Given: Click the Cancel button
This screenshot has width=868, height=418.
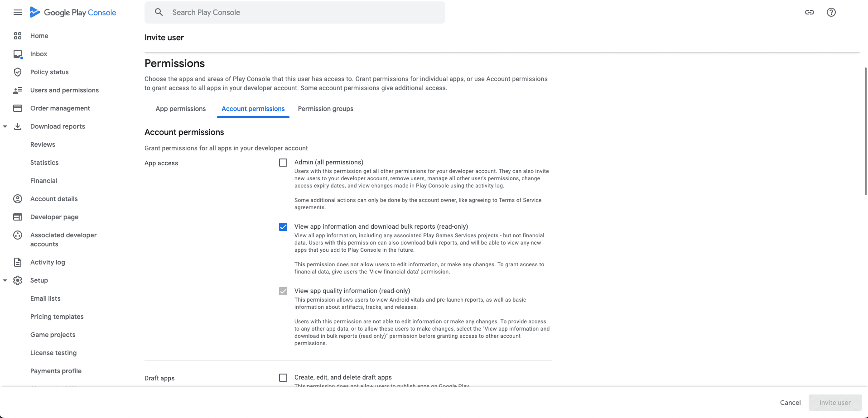Looking at the screenshot, I should (x=790, y=403).
